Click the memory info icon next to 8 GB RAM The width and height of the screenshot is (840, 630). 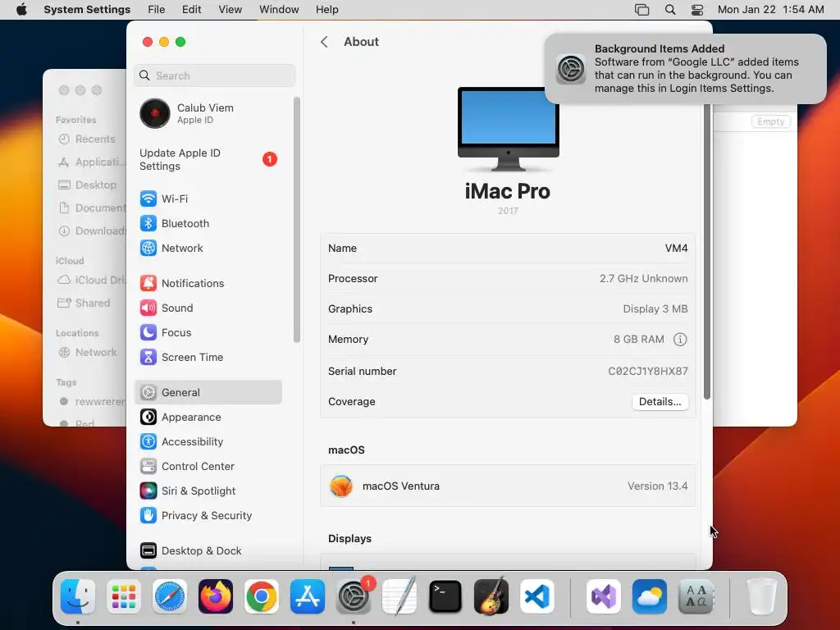pyautogui.click(x=680, y=339)
